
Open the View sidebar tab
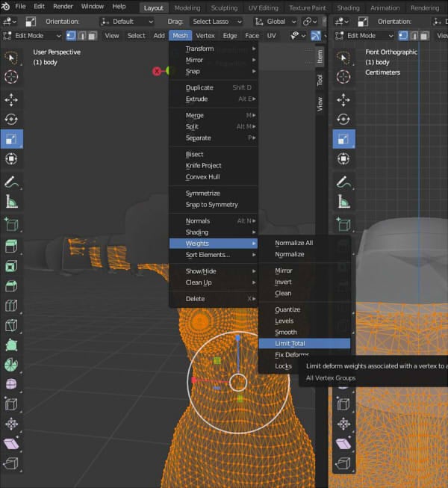(x=320, y=104)
